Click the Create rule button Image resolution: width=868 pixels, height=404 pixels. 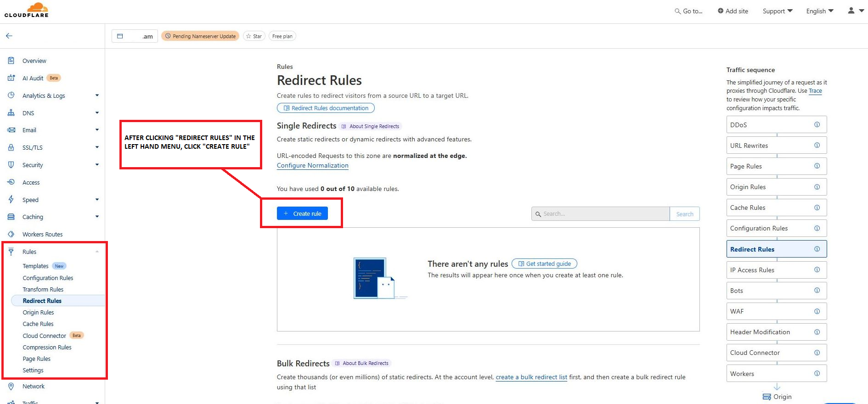point(302,213)
